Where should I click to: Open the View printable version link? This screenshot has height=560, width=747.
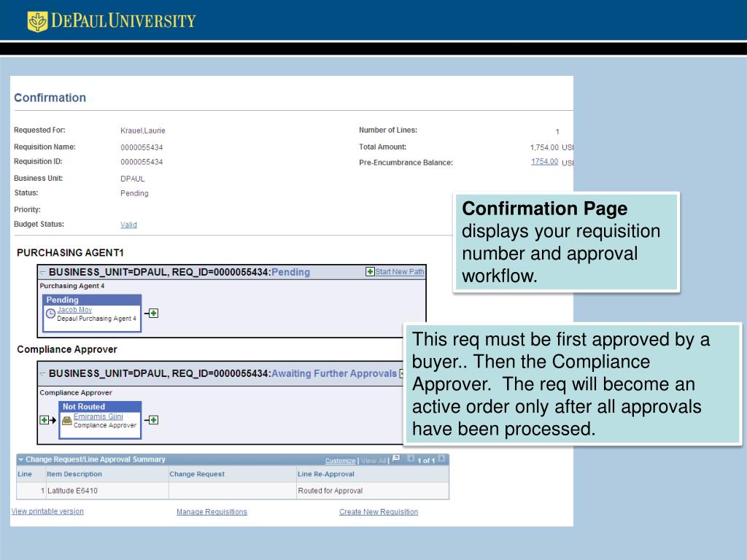pos(47,511)
